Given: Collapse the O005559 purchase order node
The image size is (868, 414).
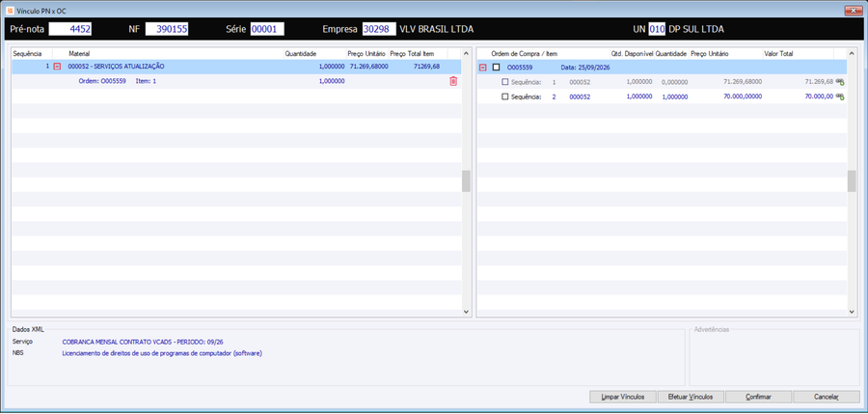Looking at the screenshot, I should pos(483,67).
